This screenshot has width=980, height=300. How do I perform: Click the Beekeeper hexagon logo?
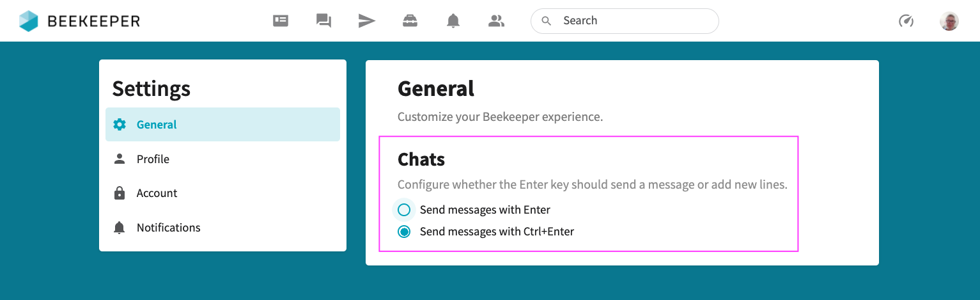point(29,21)
